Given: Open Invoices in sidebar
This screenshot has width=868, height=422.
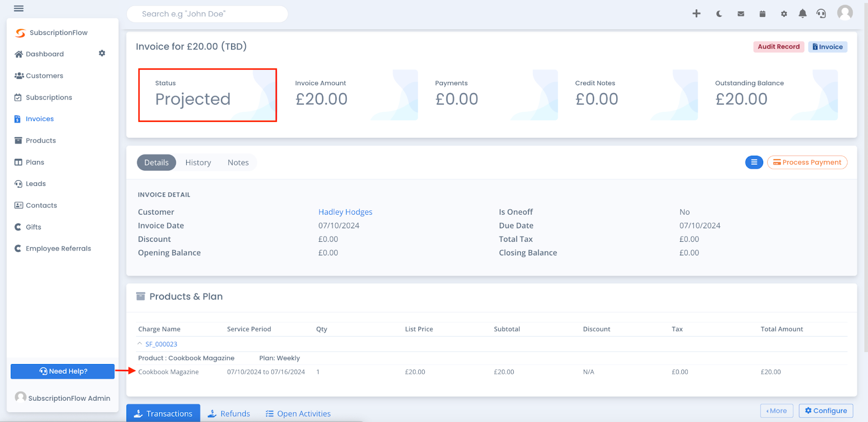Looking at the screenshot, I should pos(34,119).
